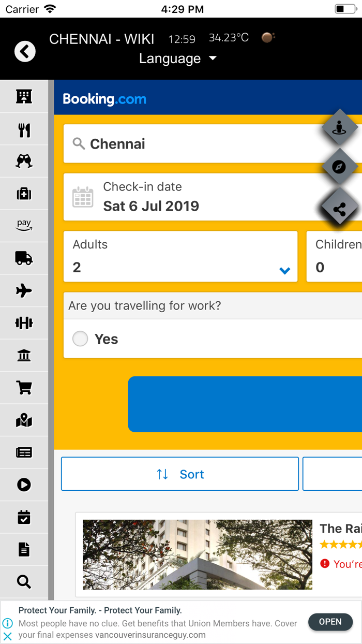Tap the flights airplane icon
The height and width of the screenshot is (644, 362).
click(24, 290)
